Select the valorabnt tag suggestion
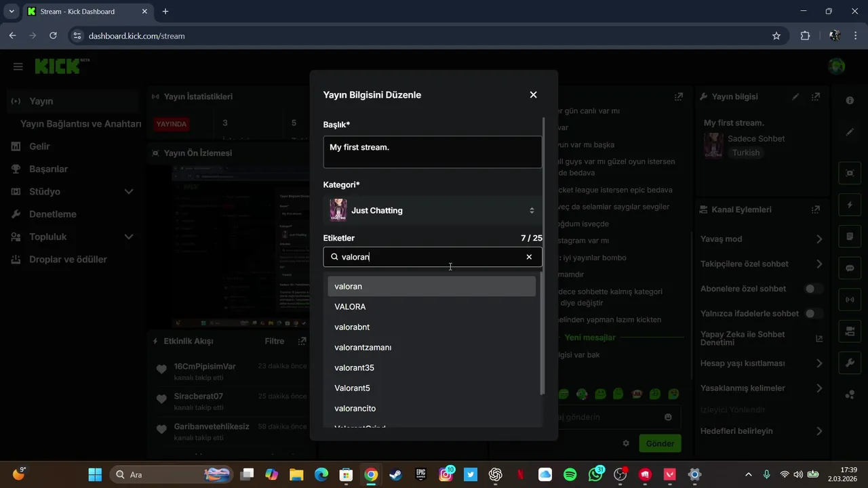Screen dimensions: 868x488 [431, 327]
